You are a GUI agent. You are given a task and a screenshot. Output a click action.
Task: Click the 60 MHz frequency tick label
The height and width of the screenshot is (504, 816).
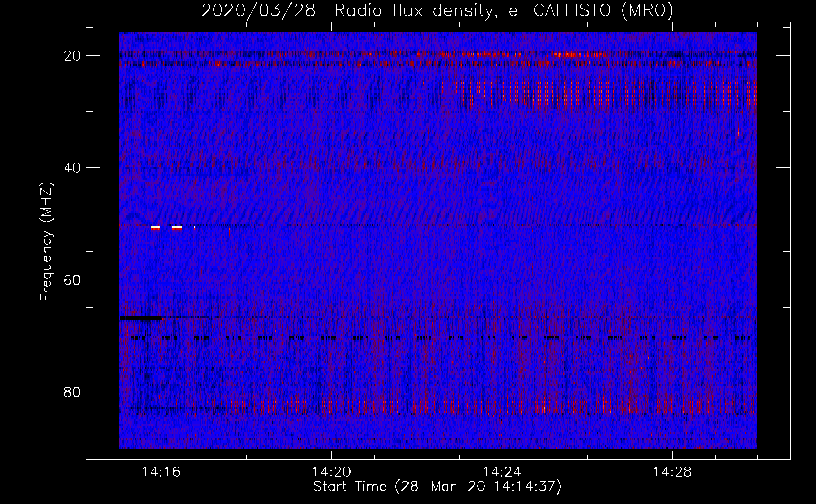tap(73, 280)
